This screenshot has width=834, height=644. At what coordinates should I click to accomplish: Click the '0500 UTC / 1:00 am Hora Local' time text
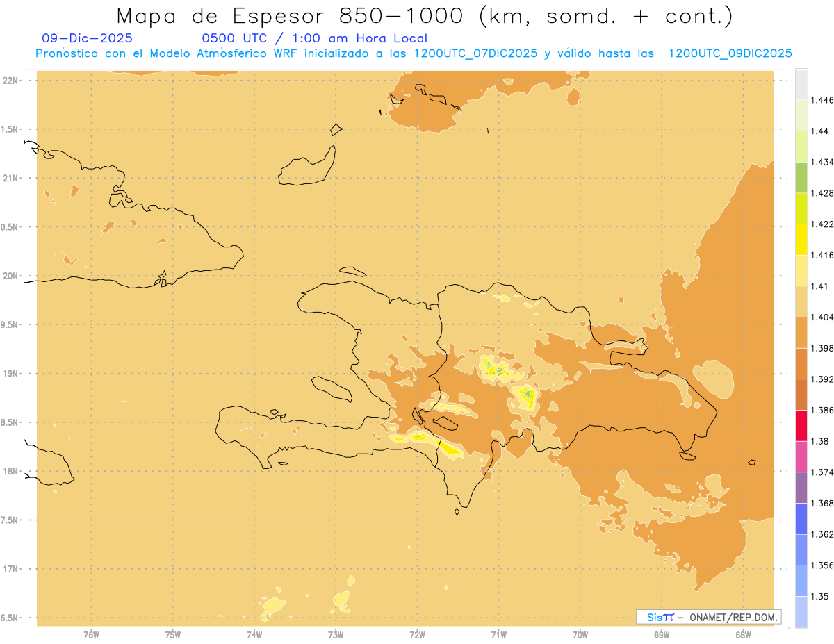pyautogui.click(x=315, y=38)
